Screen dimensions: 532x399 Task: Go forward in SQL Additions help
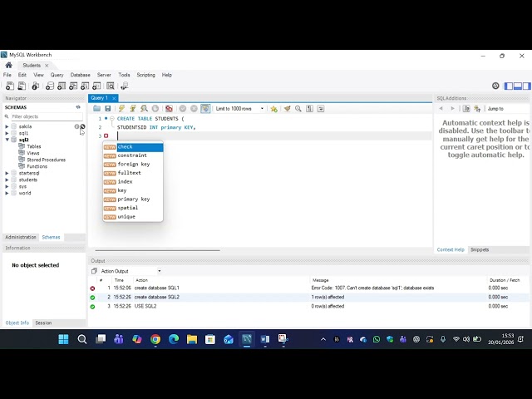coord(452,109)
